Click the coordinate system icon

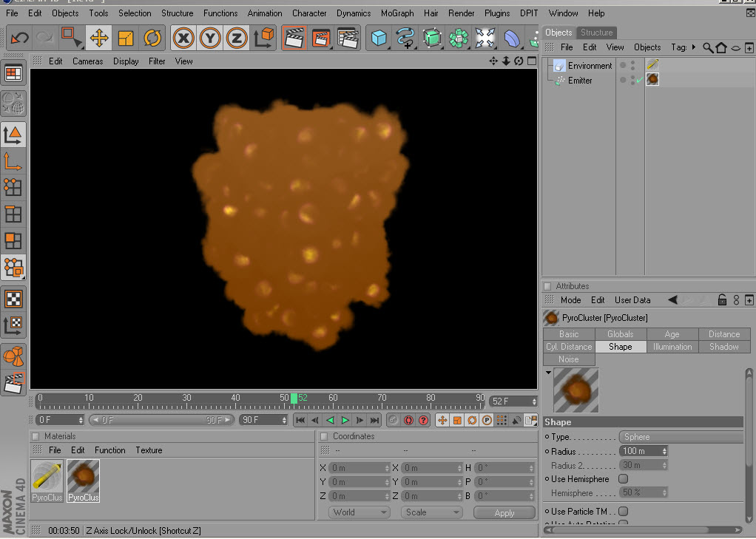(263, 38)
